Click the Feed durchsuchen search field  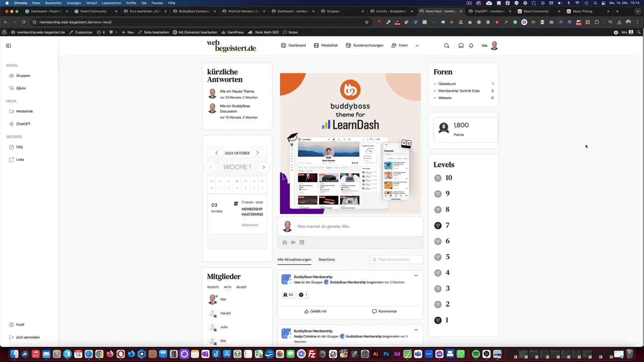[x=396, y=259]
